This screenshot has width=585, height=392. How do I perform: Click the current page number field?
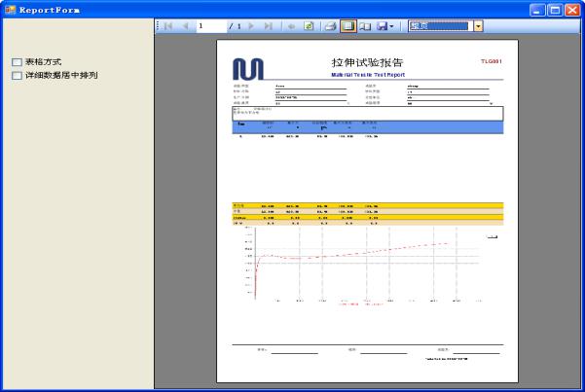click(x=210, y=26)
